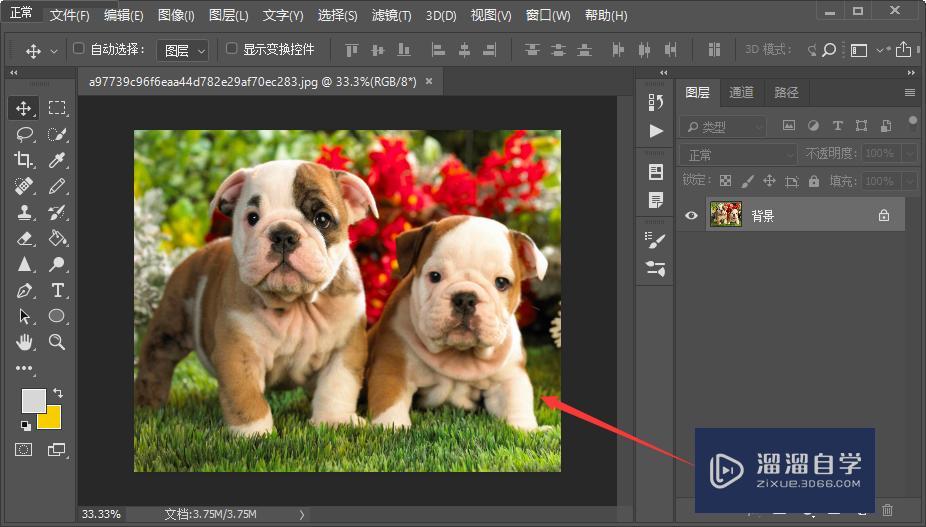Viewport: 926px width, 527px height.
Task: Select the Eyedropper tool
Action: [x=57, y=160]
